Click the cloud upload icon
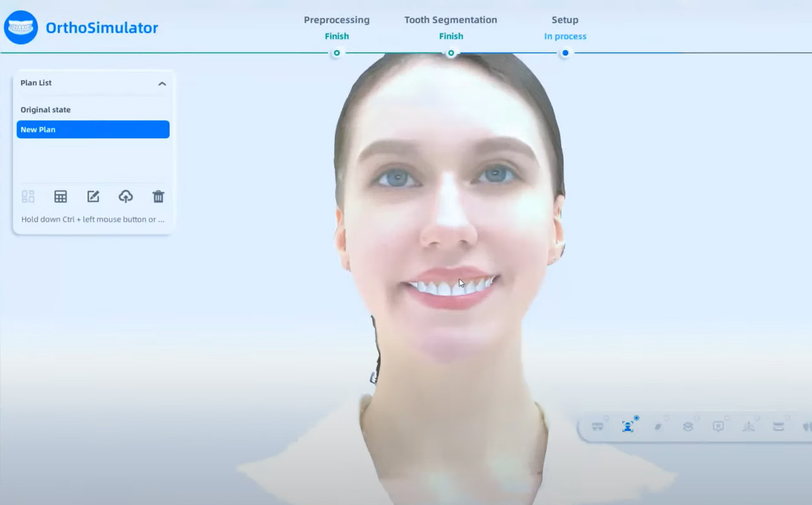The height and width of the screenshot is (505, 812). point(126,197)
